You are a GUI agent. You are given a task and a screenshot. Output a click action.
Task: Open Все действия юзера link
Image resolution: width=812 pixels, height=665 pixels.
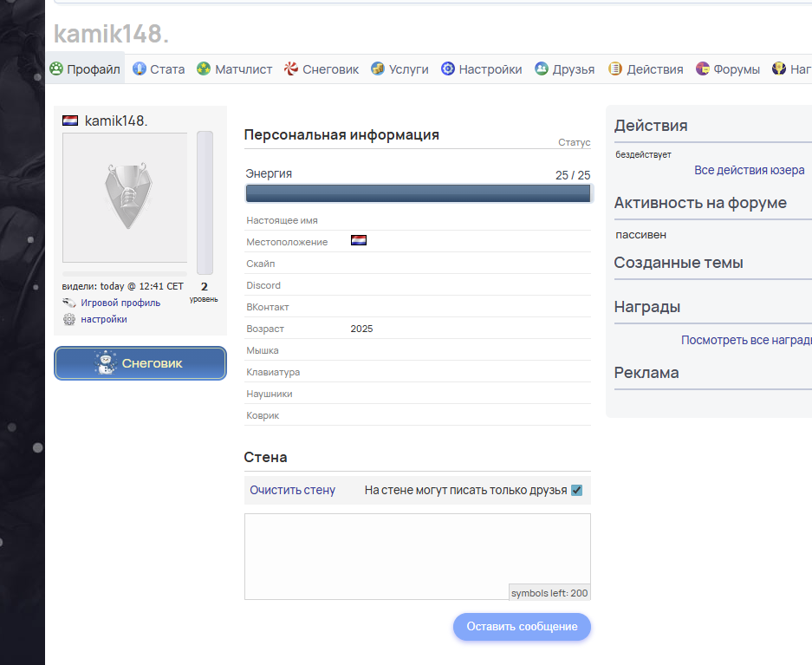point(750,171)
